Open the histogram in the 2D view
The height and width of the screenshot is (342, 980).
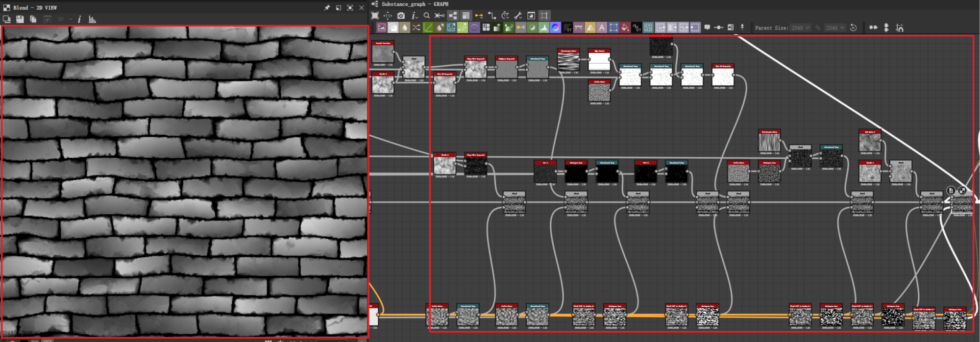tap(92, 19)
